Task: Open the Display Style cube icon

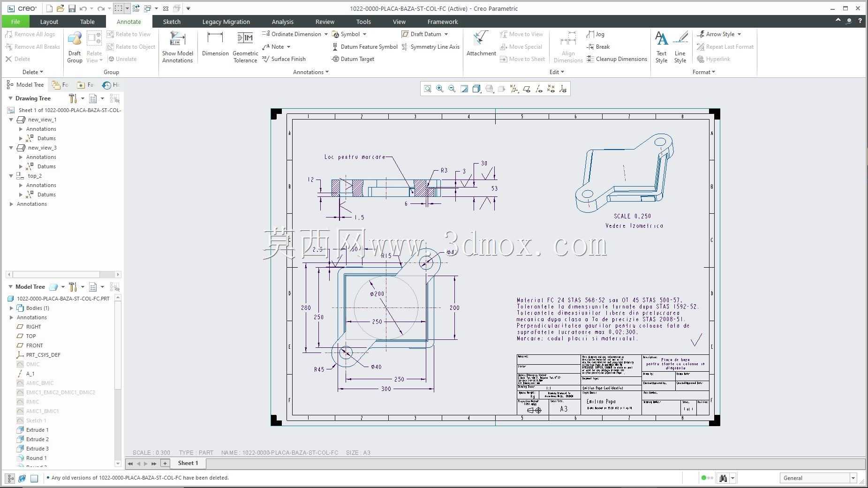Action: pyautogui.click(x=477, y=89)
